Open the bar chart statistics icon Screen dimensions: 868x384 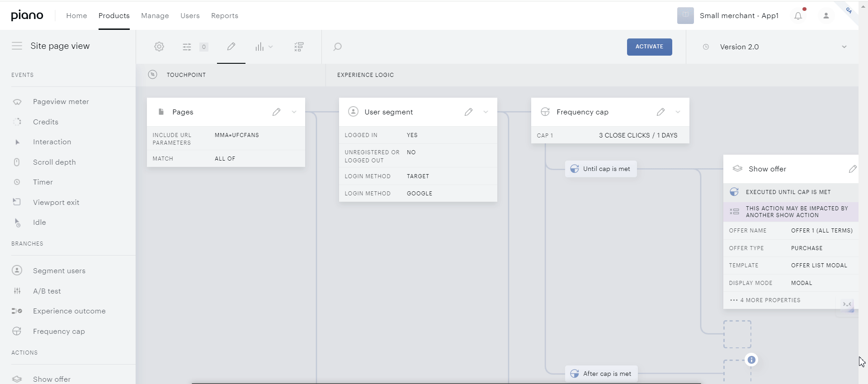pos(259,47)
